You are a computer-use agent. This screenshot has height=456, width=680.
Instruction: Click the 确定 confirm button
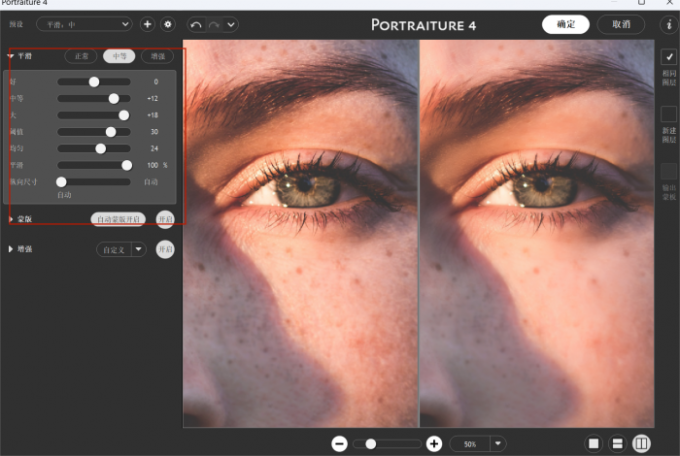point(565,24)
